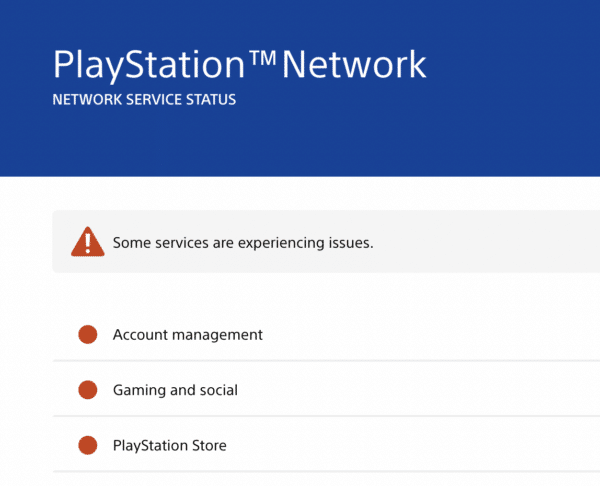Click the word "Gaming" in the second row

point(139,390)
